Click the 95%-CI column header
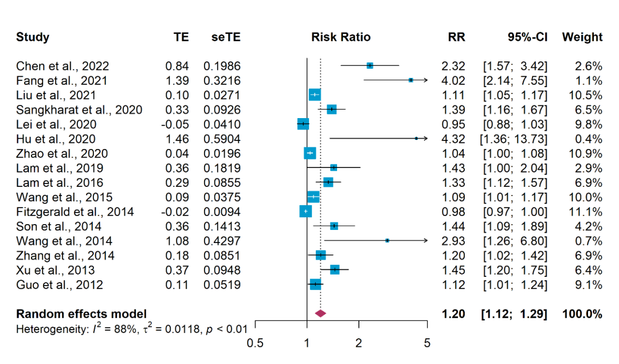Viewport: 619px width, 364px height. pyautogui.click(x=527, y=38)
